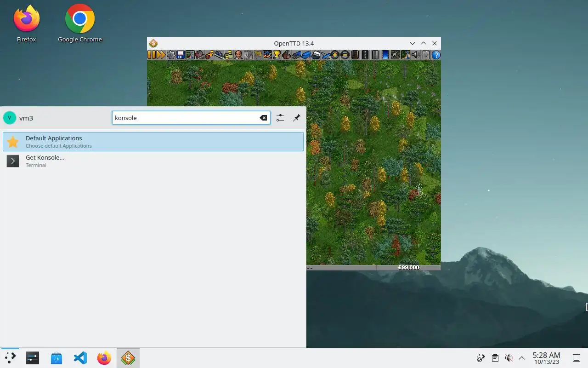Pause the OpenTTD game

[x=152, y=55]
